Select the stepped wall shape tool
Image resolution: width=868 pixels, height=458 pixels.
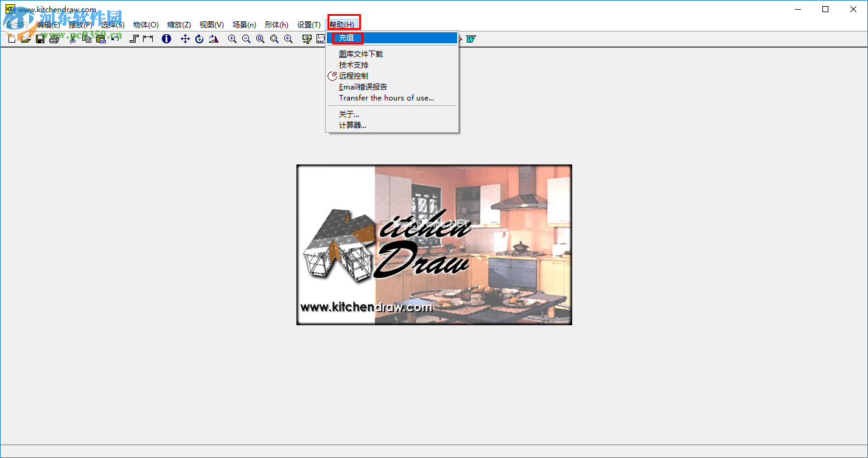(134, 39)
